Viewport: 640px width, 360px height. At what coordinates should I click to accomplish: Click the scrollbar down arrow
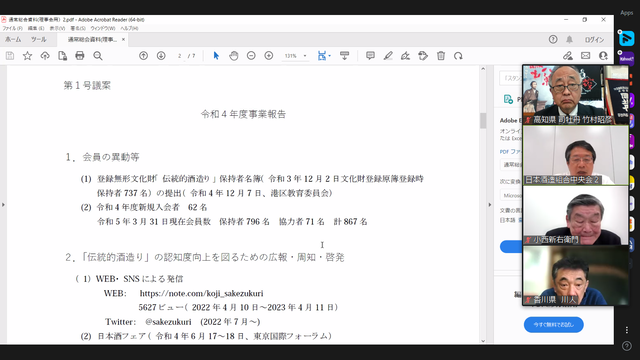[x=483, y=341]
